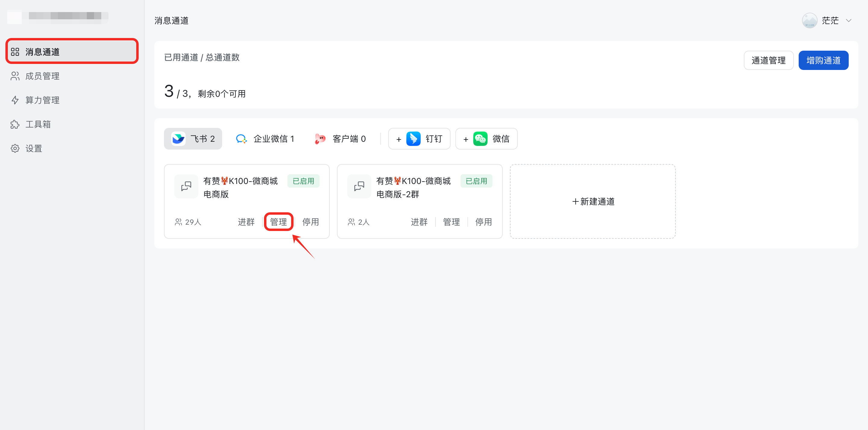Image resolution: width=868 pixels, height=430 pixels.
Task: Click 管理 on the 29人 channel card
Action: point(278,222)
